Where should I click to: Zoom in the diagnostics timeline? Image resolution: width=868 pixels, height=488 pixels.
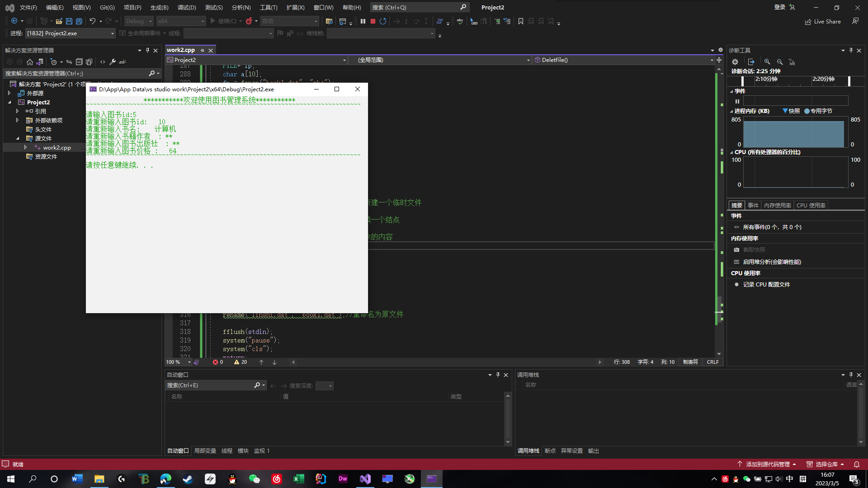pyautogui.click(x=767, y=62)
